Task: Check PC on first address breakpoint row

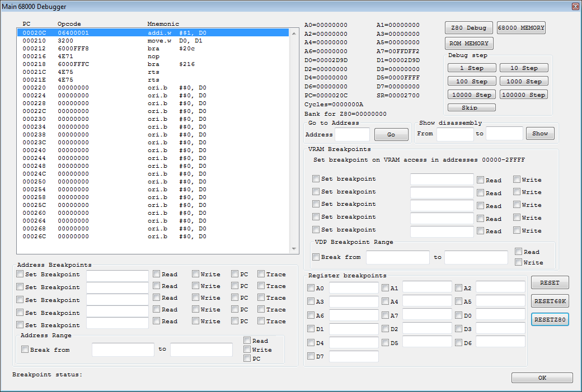Action: click(x=234, y=274)
